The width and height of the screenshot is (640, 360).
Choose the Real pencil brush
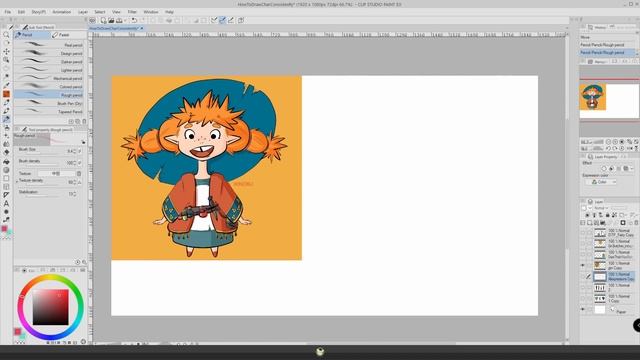point(49,45)
